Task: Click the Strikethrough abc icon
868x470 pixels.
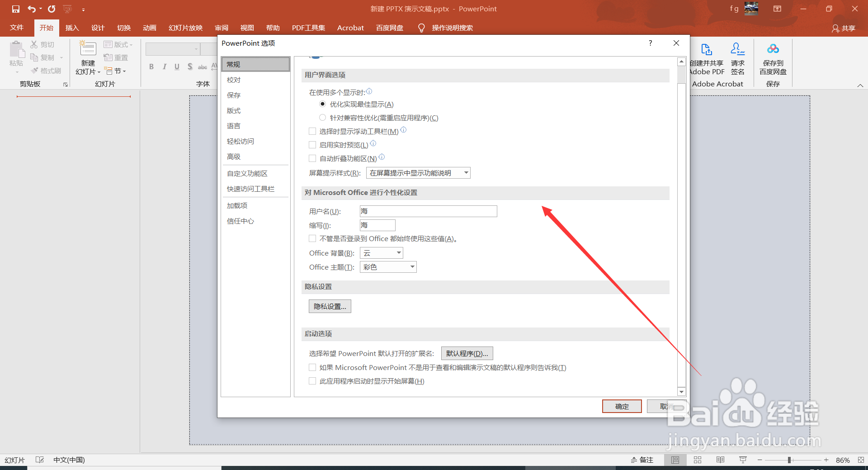Action: click(x=203, y=67)
